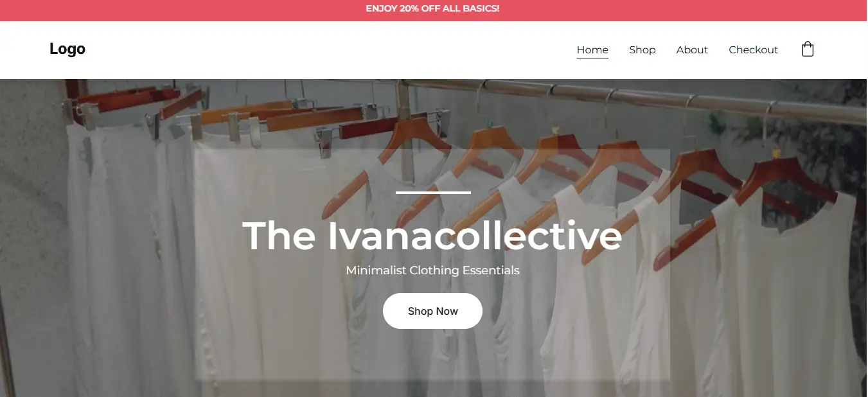The image size is (868, 397).
Task: Click the translucent hero overlay panel's bottom area
Action: pos(432,360)
